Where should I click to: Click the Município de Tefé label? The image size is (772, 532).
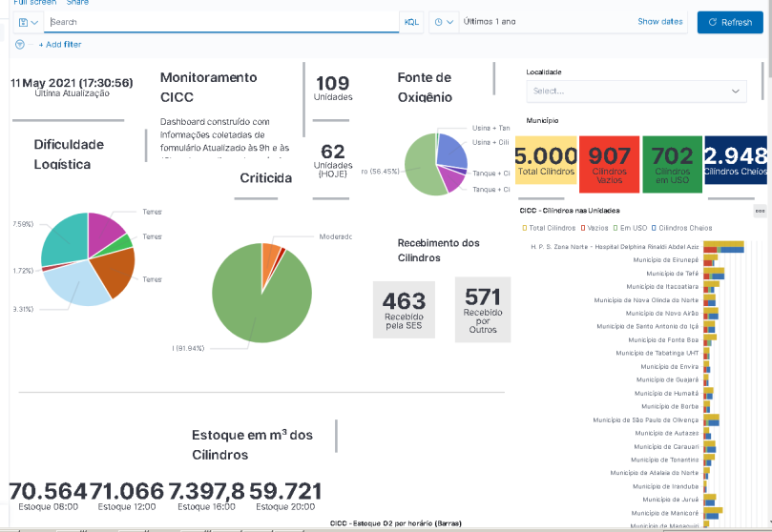coord(672,274)
